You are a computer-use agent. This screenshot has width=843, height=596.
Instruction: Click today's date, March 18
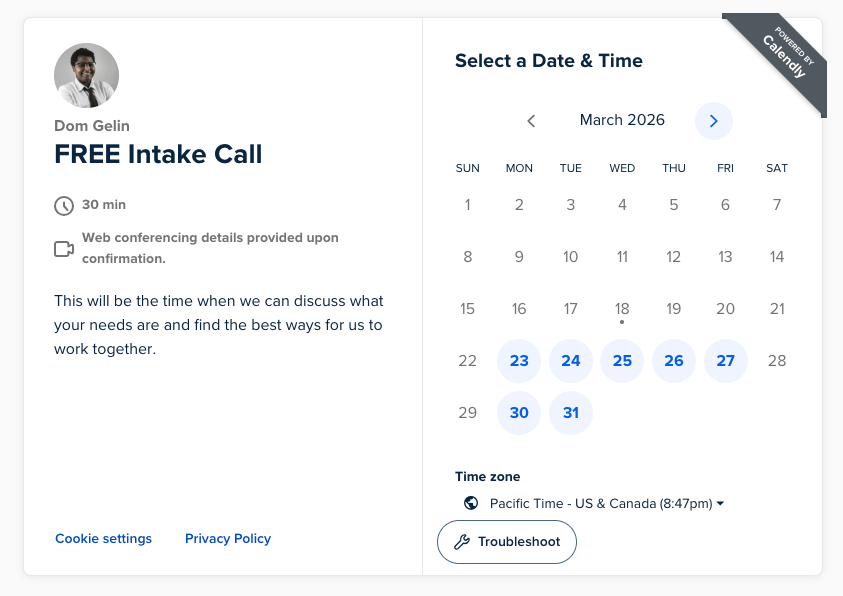(x=622, y=309)
